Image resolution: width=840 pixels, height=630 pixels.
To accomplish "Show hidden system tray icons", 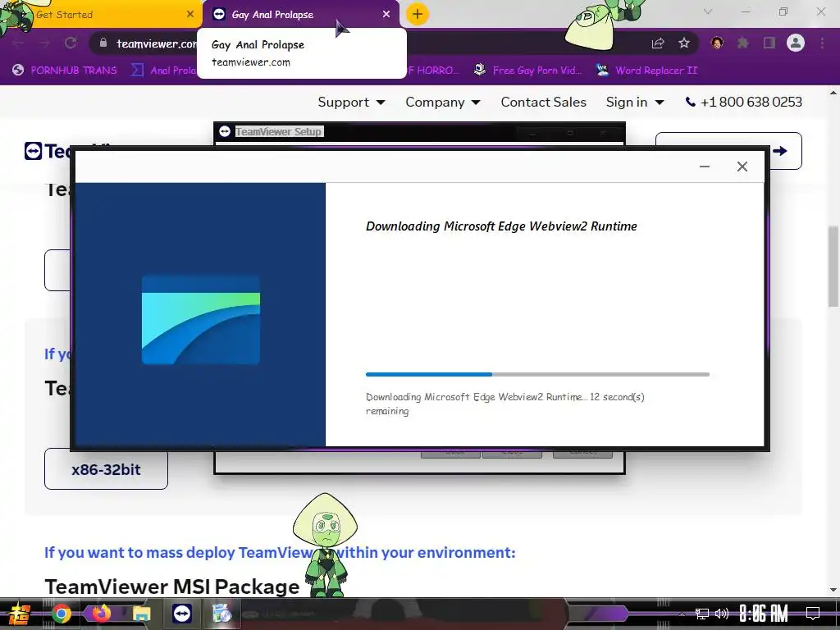I will pyautogui.click(x=682, y=614).
